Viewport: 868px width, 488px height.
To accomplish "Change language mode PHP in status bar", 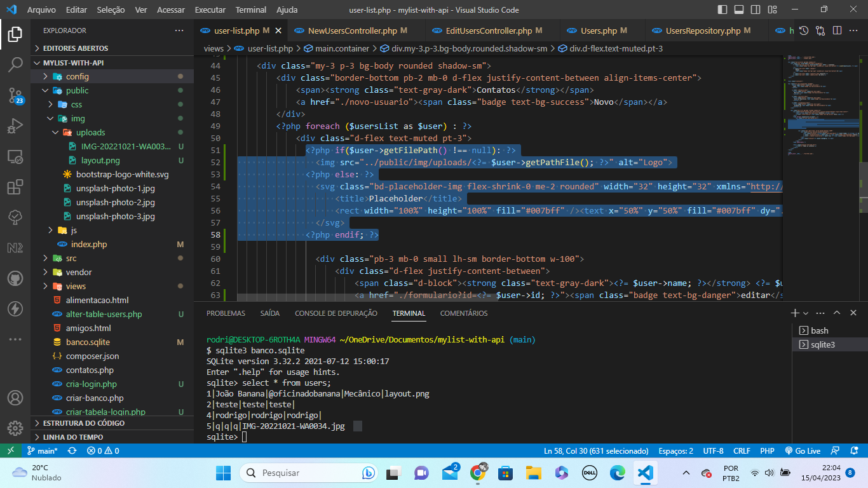I will [x=767, y=451].
